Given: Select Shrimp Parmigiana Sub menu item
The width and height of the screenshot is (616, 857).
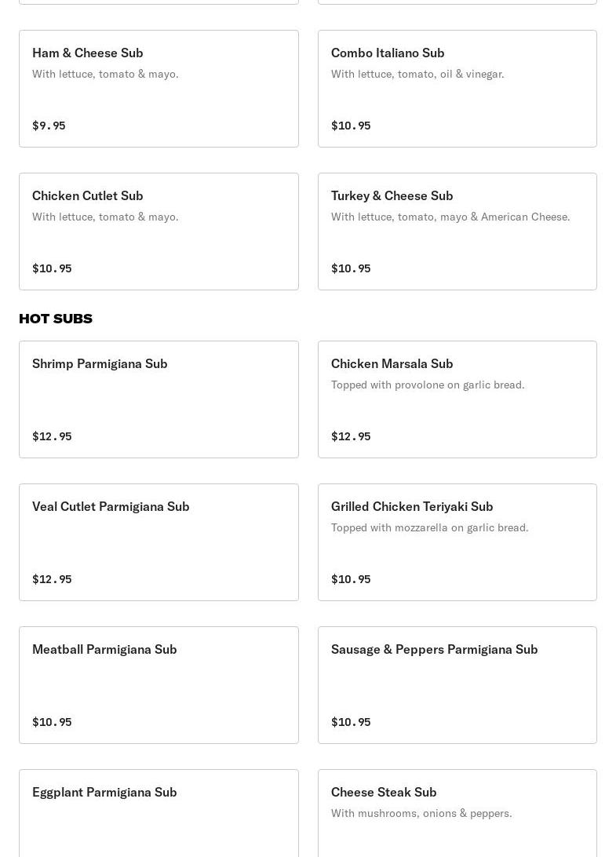Looking at the screenshot, I should point(100,363).
